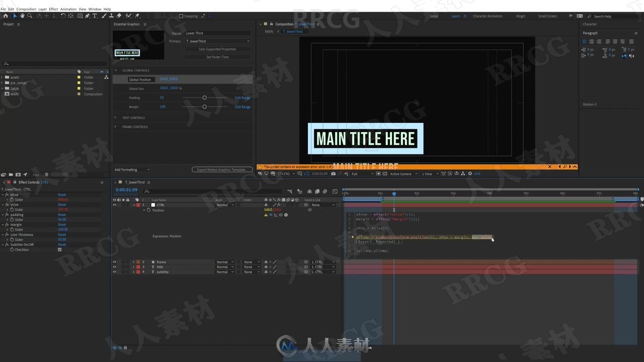Open the Animation menu
The width and height of the screenshot is (644, 362).
(68, 9)
